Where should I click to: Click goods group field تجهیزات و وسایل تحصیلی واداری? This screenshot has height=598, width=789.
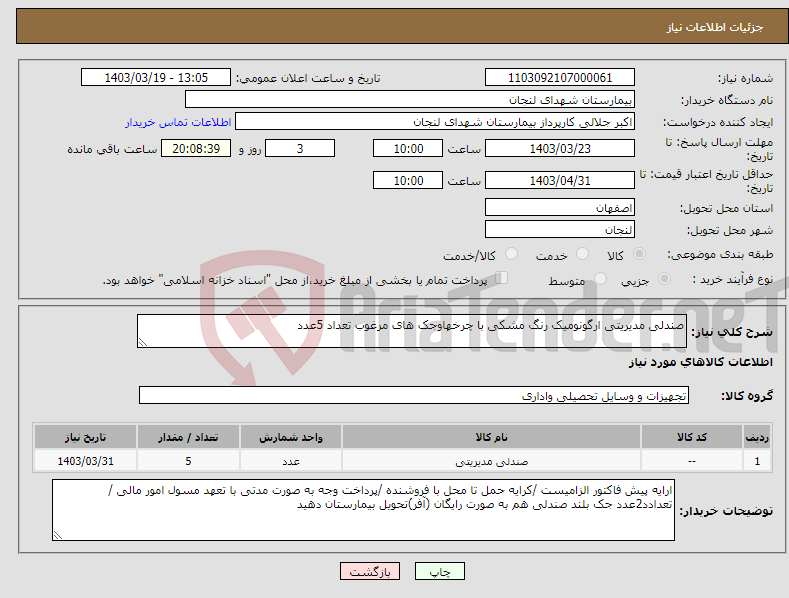point(414,396)
